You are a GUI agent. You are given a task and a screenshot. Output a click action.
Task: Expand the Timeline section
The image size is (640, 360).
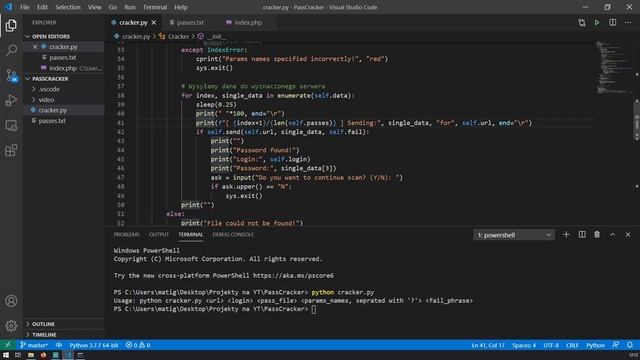(x=63, y=334)
